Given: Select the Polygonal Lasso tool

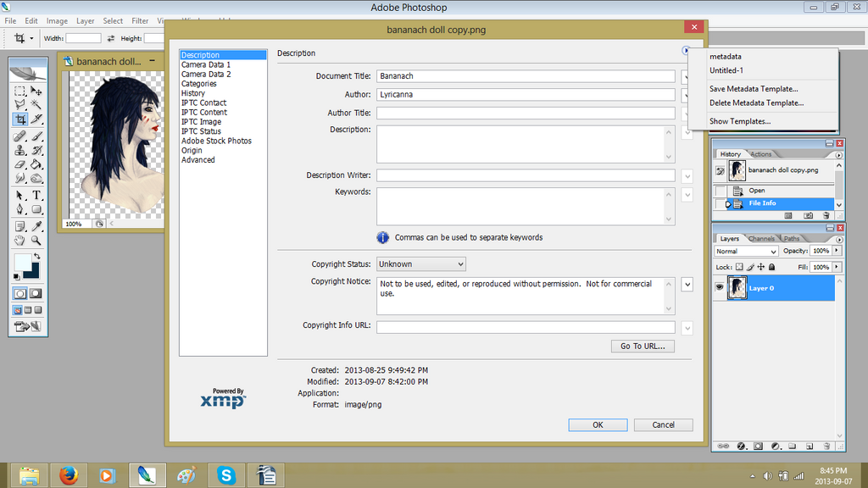Looking at the screenshot, I should [20, 104].
